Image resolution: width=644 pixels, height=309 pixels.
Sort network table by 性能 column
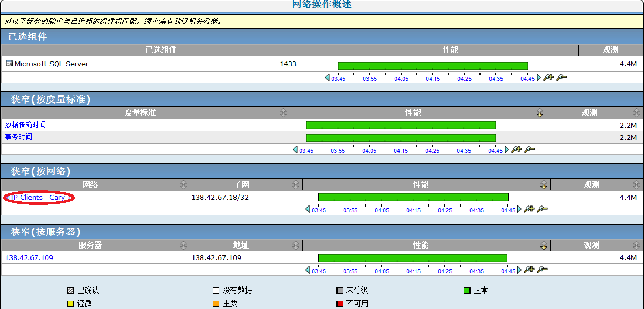pos(544,185)
